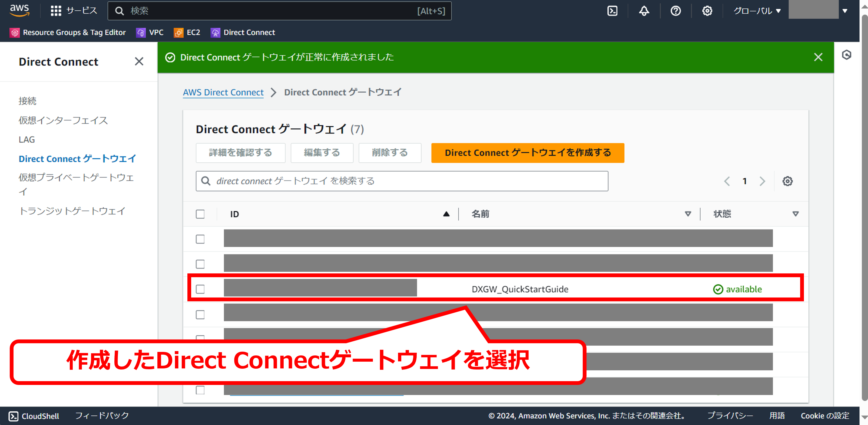Open トランジットゲートウェイ in sidebar
This screenshot has width=868, height=425.
pyautogui.click(x=72, y=211)
